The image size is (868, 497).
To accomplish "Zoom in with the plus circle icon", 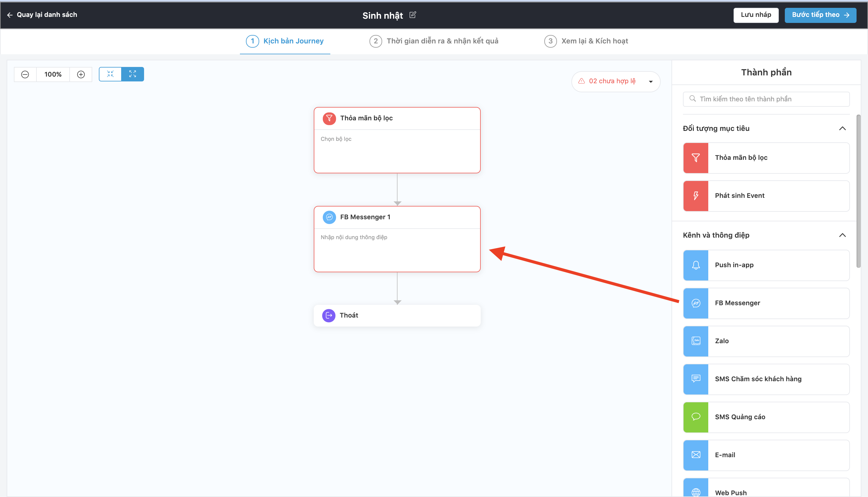I will point(81,74).
